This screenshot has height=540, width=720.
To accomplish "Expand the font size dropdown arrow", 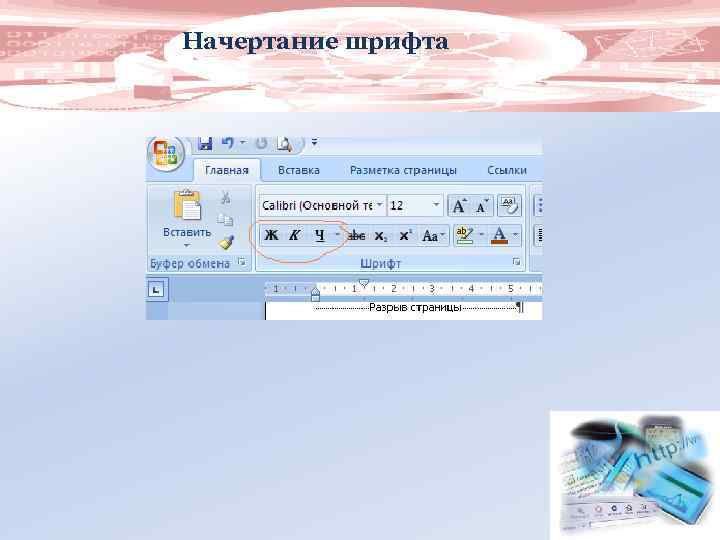I will [436, 205].
